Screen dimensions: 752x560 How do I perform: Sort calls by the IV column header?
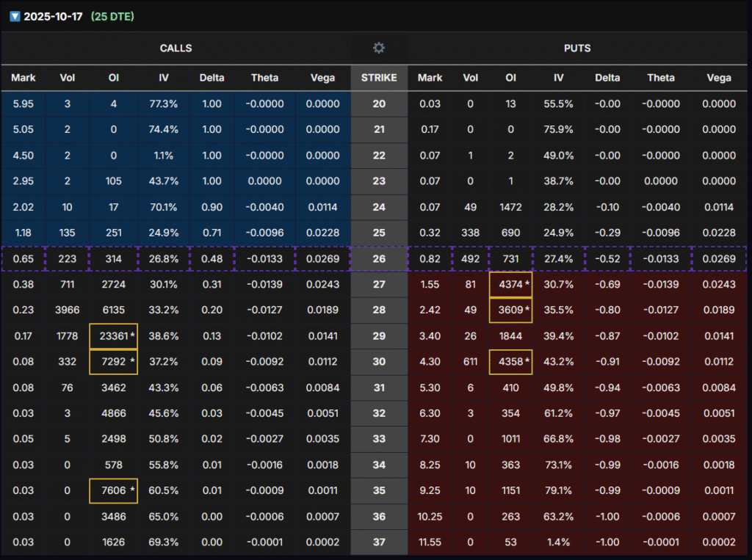163,78
